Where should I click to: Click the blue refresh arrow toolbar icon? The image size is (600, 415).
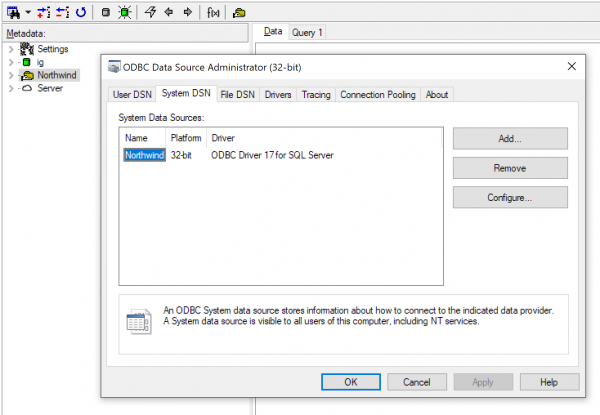[81, 12]
